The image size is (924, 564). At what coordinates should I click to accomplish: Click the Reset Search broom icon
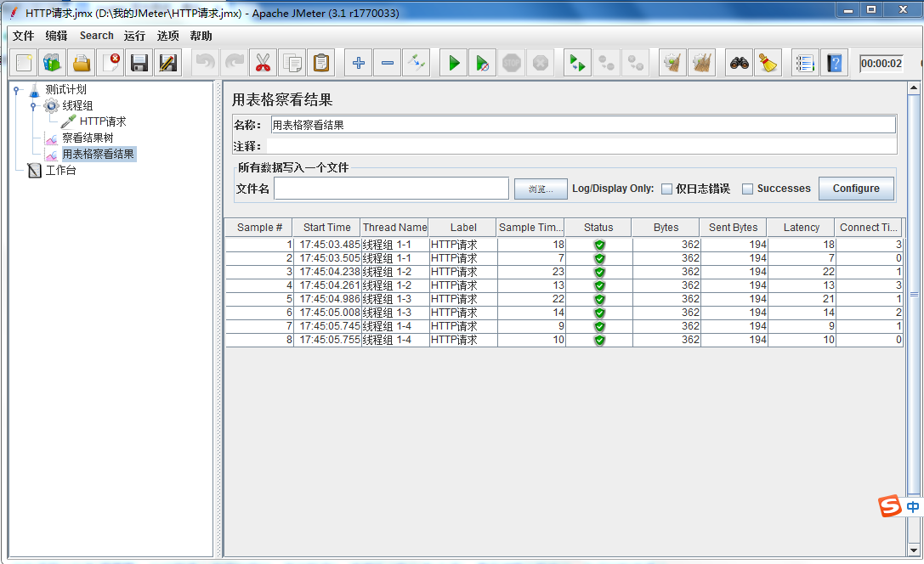(x=768, y=63)
